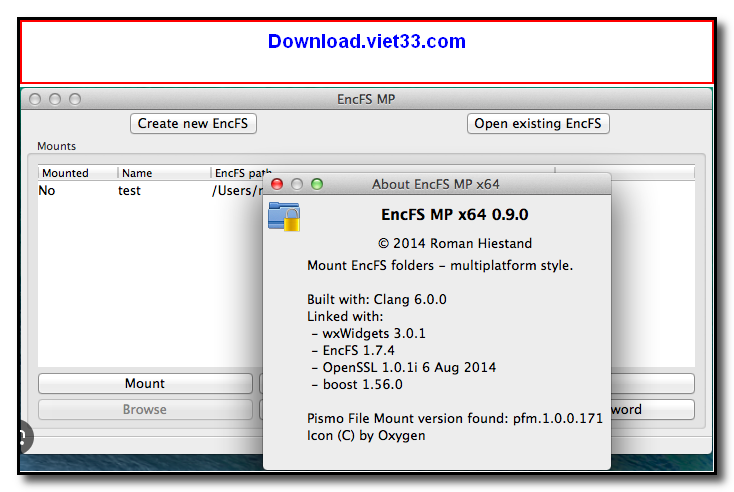Screen dimensions: 734x492
Task: Click the Browse button
Action: coord(145,409)
